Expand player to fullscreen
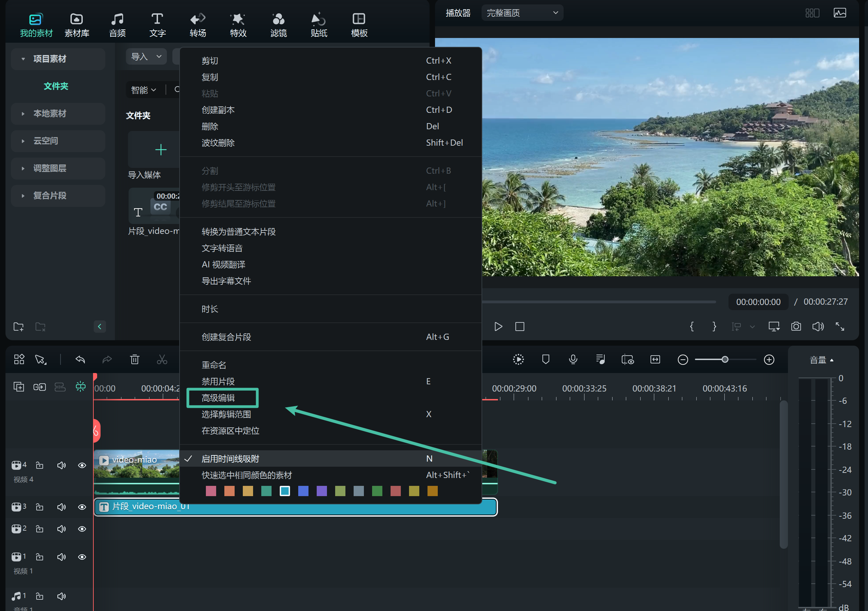This screenshot has height=611, width=868. (x=840, y=327)
